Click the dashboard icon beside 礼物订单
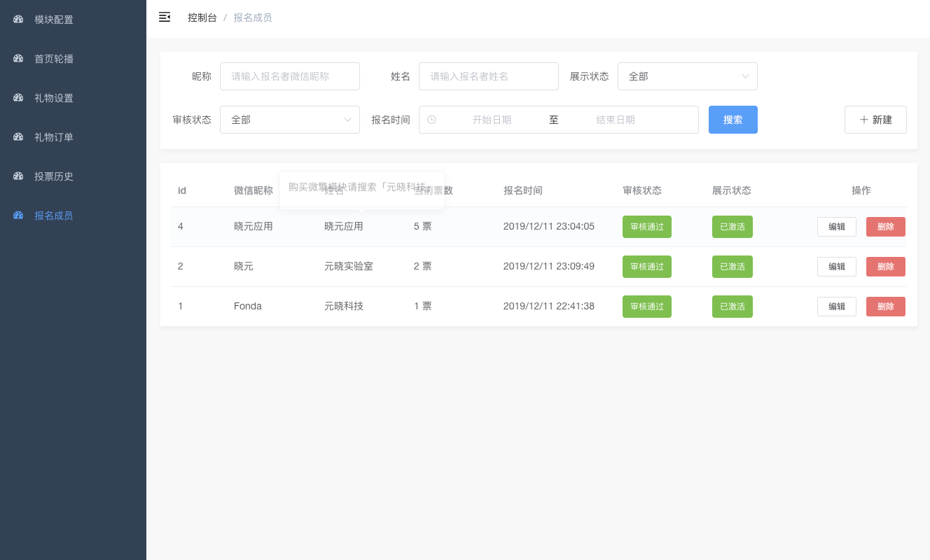 pyautogui.click(x=18, y=137)
